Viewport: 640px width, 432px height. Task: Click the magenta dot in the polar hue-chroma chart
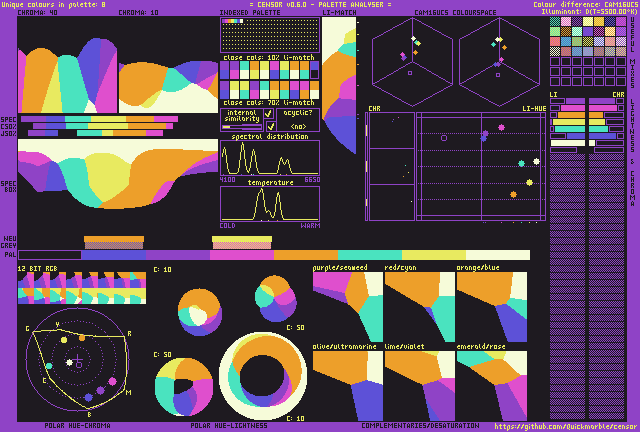(x=112, y=381)
